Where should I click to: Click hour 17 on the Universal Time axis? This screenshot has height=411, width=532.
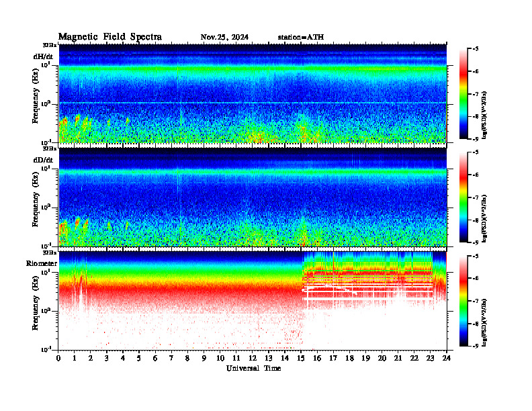point(333,359)
